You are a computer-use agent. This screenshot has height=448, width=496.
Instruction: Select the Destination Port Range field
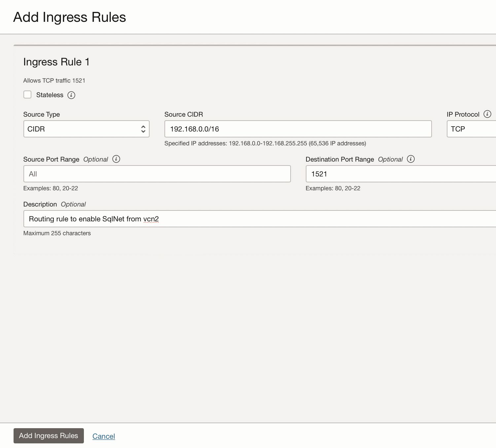coord(401,174)
